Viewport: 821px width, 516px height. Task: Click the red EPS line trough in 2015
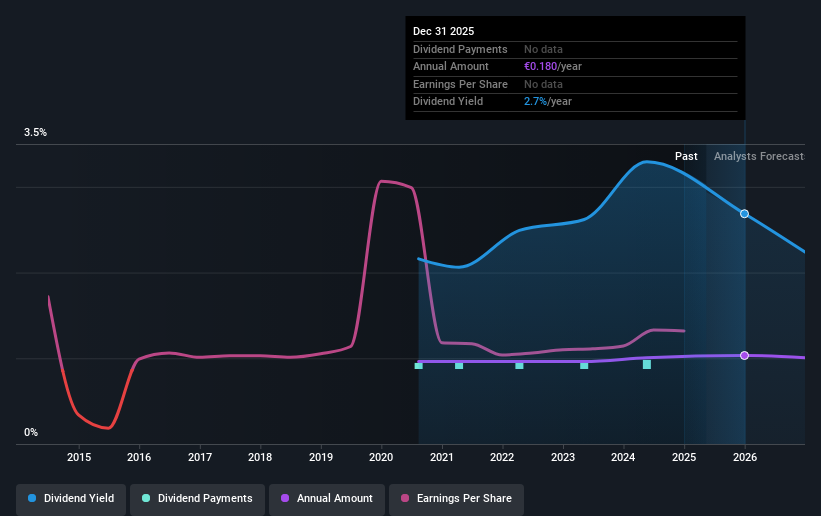click(107, 428)
